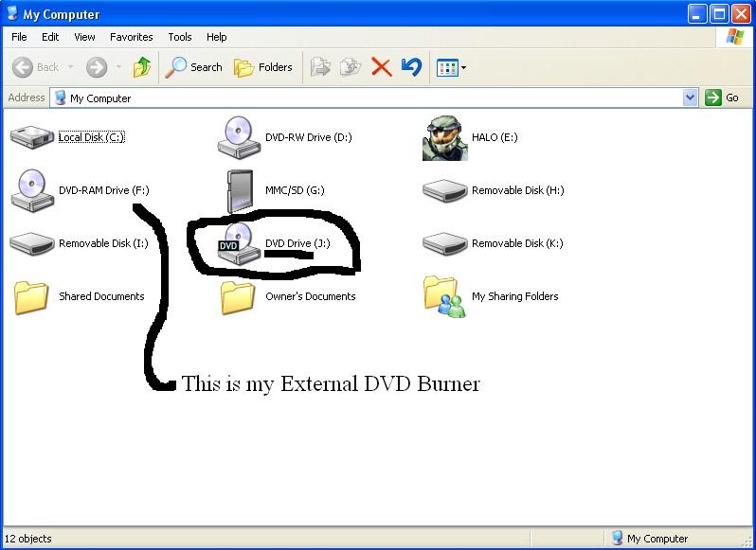
Task: Click the 'Removable Disk (K:)' label
Action: [x=517, y=243]
